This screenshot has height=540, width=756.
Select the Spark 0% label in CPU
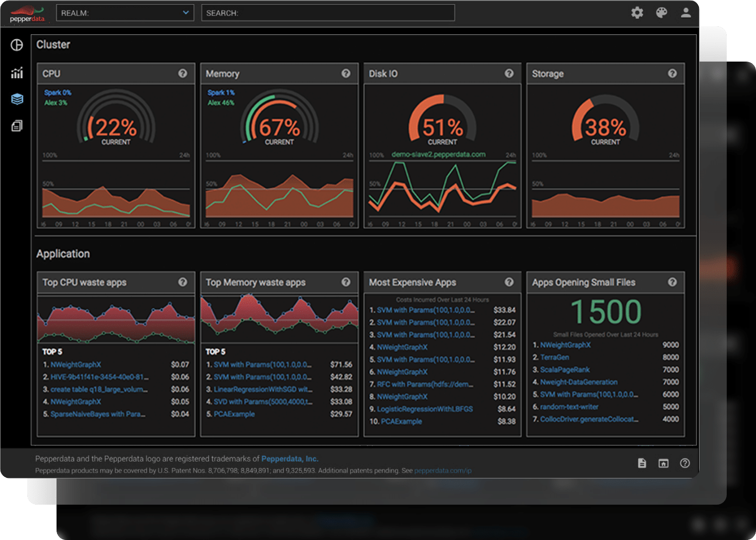[58, 92]
